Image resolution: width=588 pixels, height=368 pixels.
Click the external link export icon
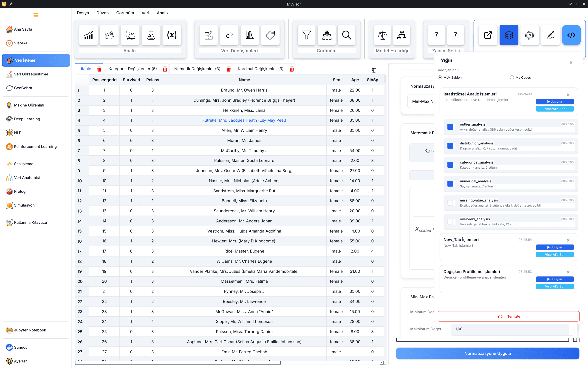[x=488, y=35]
